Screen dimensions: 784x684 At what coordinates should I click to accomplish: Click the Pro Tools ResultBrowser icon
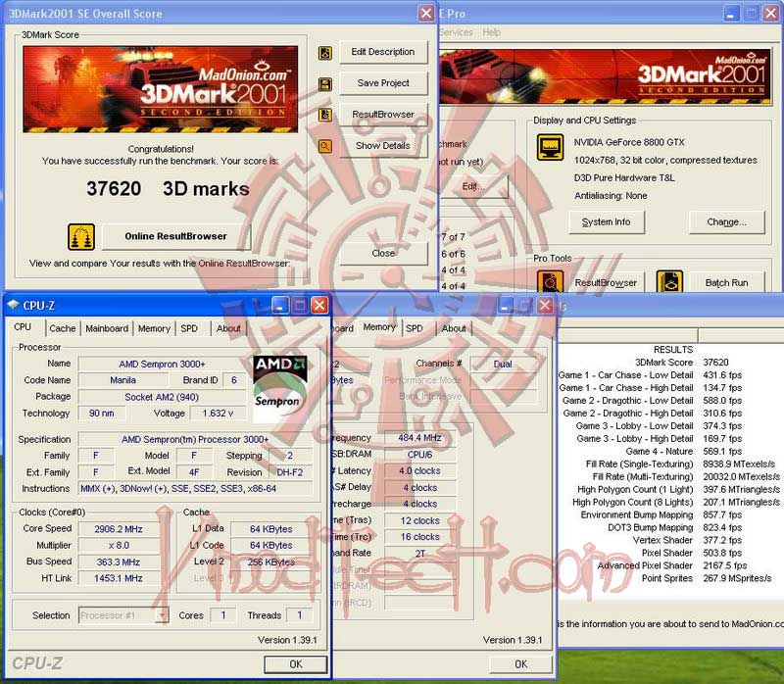(x=550, y=282)
